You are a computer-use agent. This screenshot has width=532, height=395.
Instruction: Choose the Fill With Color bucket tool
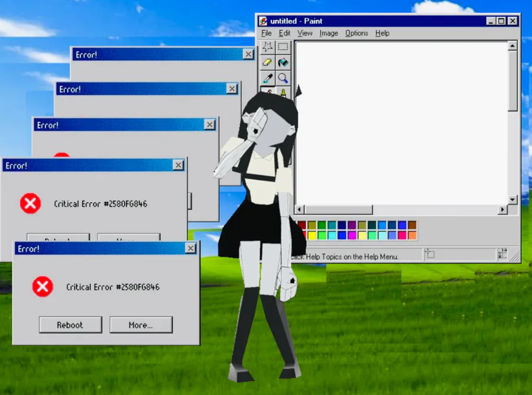click(283, 63)
